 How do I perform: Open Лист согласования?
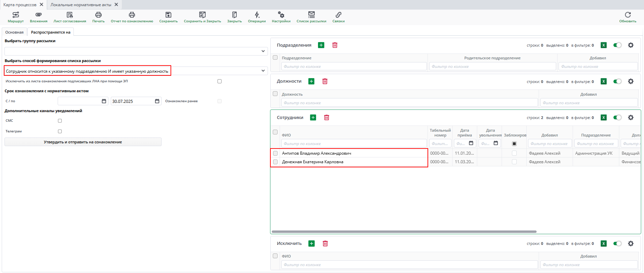click(70, 17)
